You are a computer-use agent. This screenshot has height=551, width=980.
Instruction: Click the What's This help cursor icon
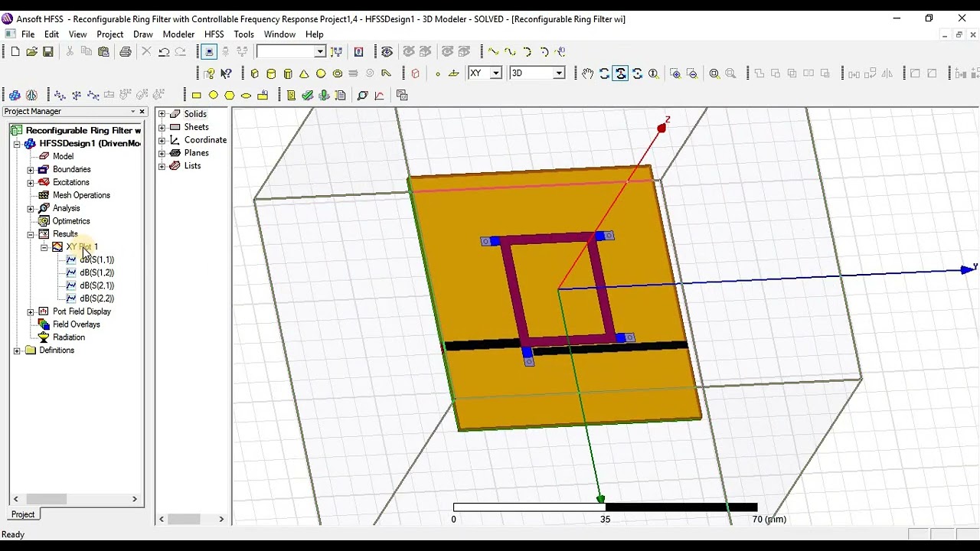(x=227, y=73)
